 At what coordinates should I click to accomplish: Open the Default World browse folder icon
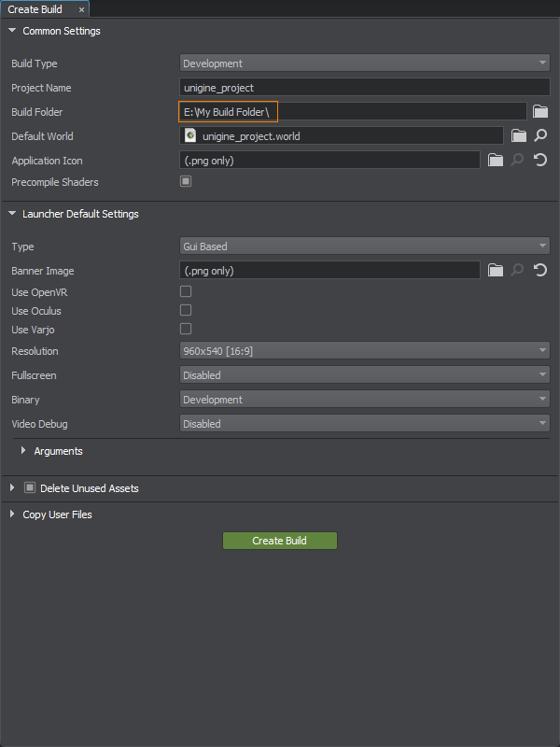coord(519,136)
